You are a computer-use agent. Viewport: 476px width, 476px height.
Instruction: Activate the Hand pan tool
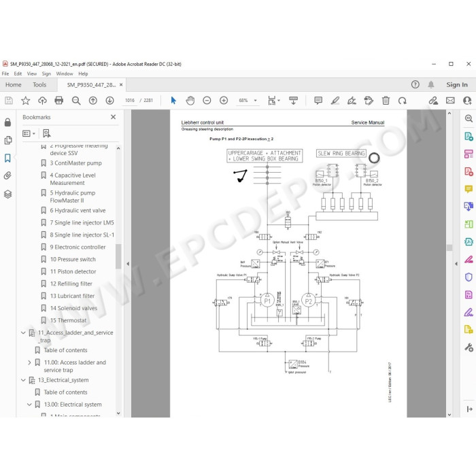pos(190,101)
